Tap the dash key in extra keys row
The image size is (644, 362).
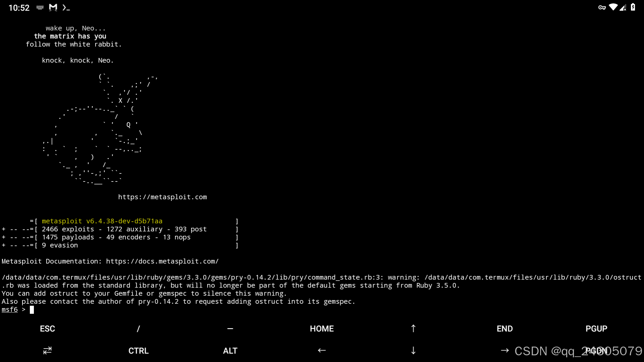pyautogui.click(x=230, y=329)
